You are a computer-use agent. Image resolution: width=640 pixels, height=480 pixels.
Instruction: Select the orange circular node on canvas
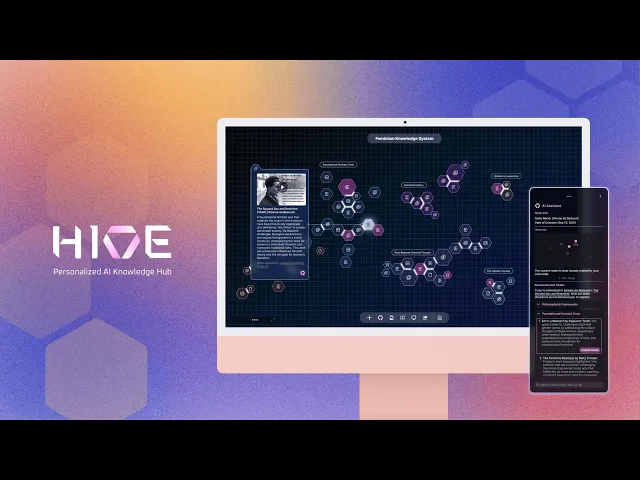tap(320, 251)
